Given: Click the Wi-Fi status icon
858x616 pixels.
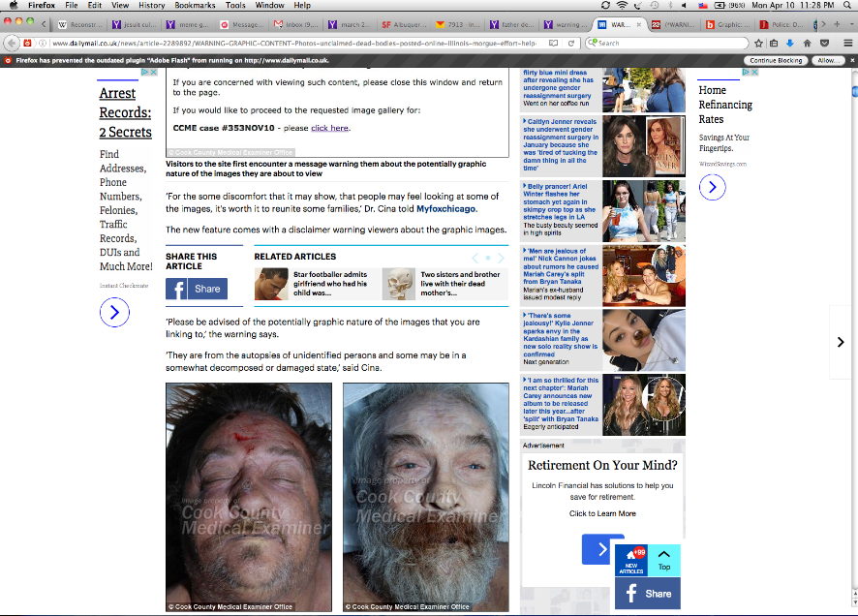Looking at the screenshot, I should click(622, 6).
